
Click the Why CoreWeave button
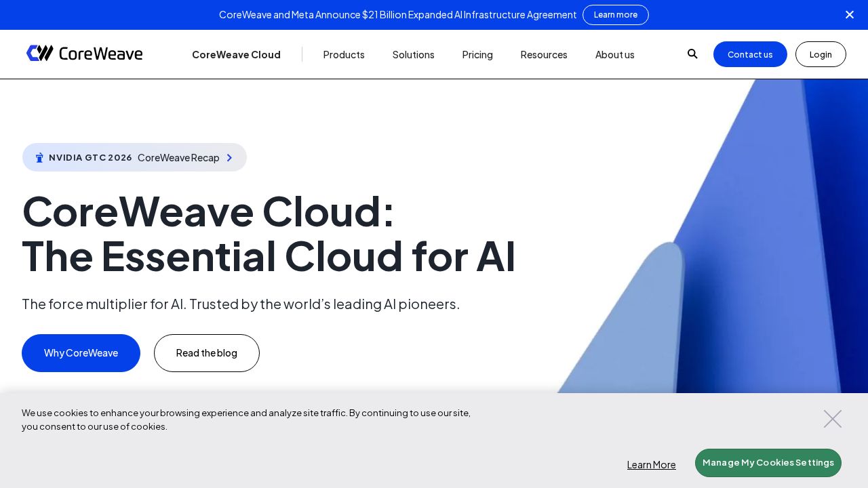[81, 353]
